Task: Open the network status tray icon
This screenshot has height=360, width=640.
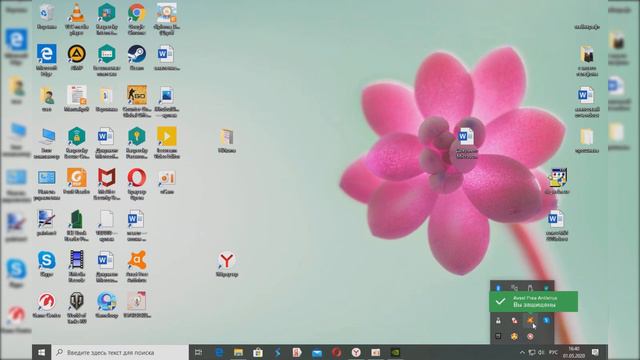Action: click(532, 352)
